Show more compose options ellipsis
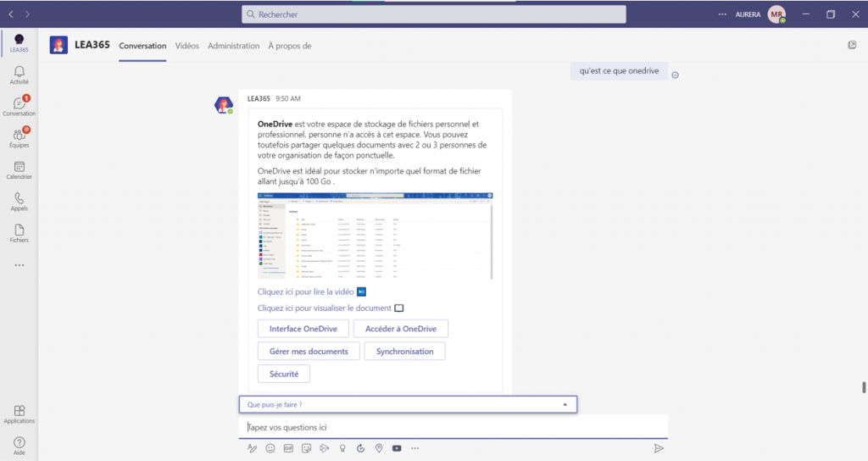Viewport: 868px width, 461px height. click(x=415, y=448)
